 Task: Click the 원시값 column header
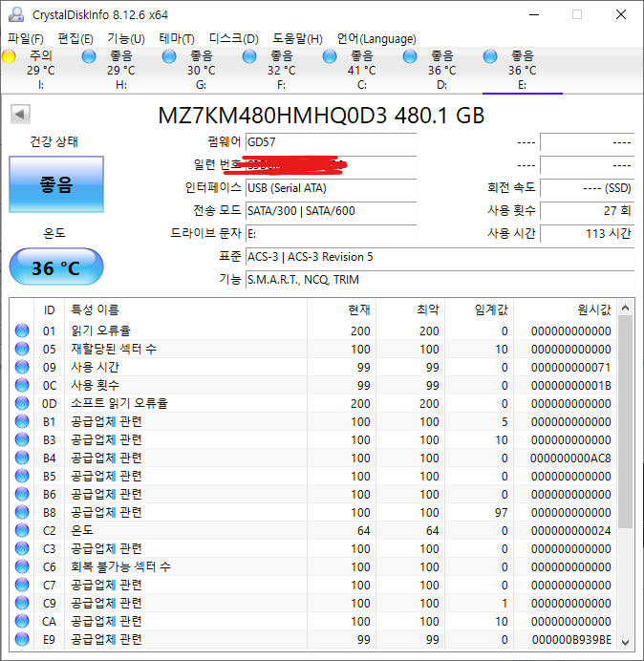tap(565, 309)
